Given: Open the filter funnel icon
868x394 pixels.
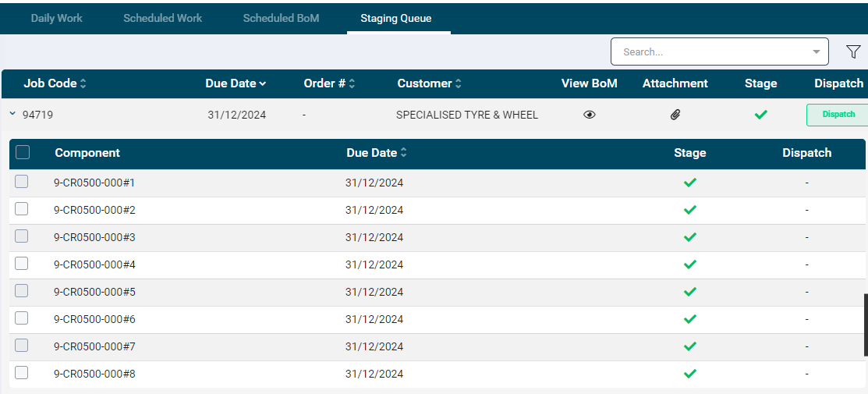Looking at the screenshot, I should [853, 51].
